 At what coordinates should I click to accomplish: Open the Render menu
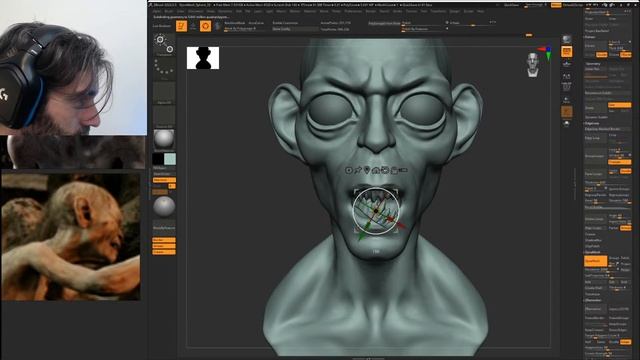[371, 11]
